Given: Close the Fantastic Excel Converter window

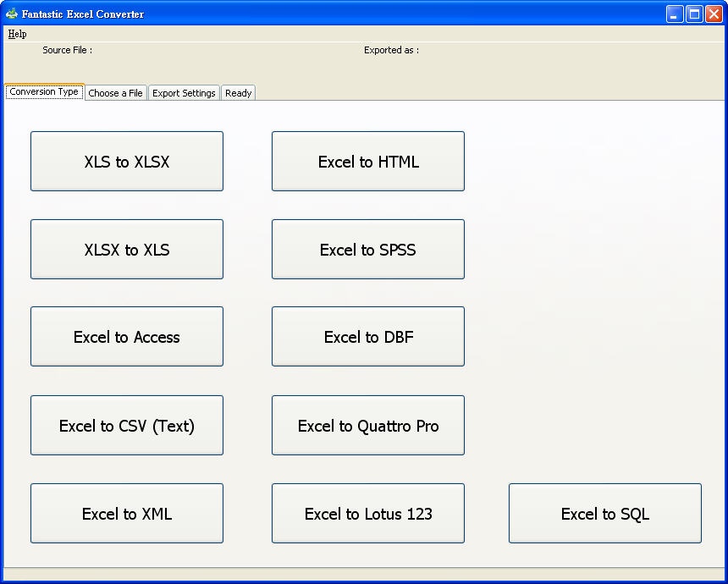Looking at the screenshot, I should 714,14.
